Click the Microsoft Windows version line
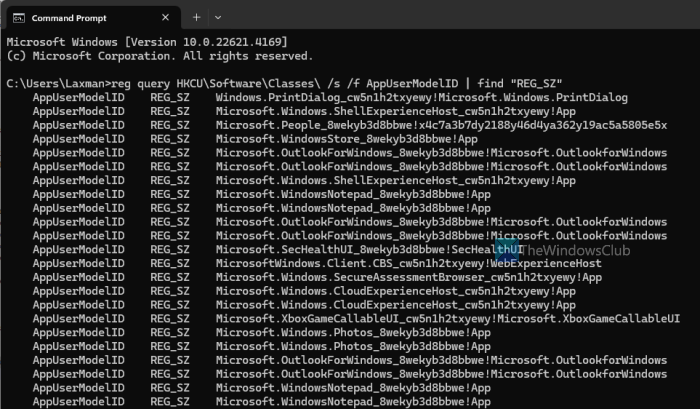 coord(147,42)
